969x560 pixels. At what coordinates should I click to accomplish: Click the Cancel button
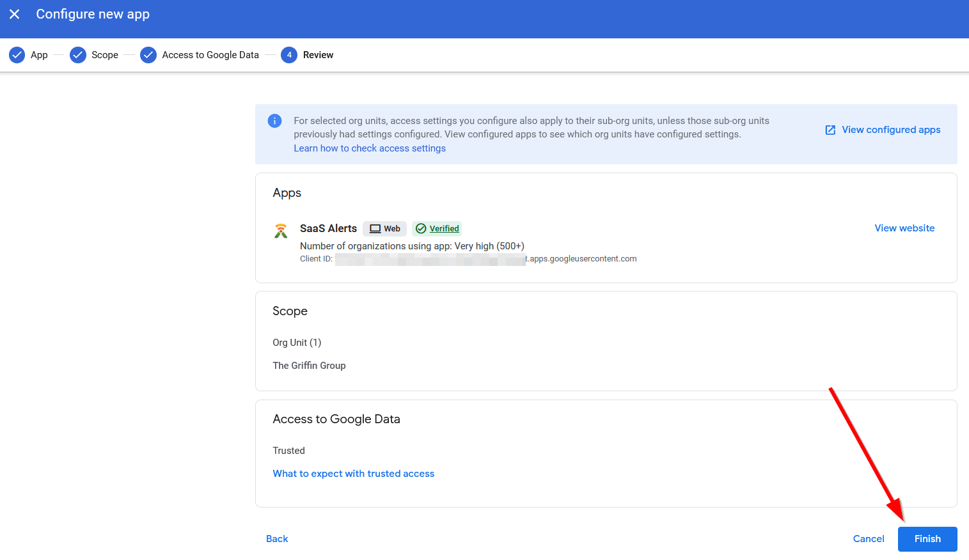[x=869, y=539]
